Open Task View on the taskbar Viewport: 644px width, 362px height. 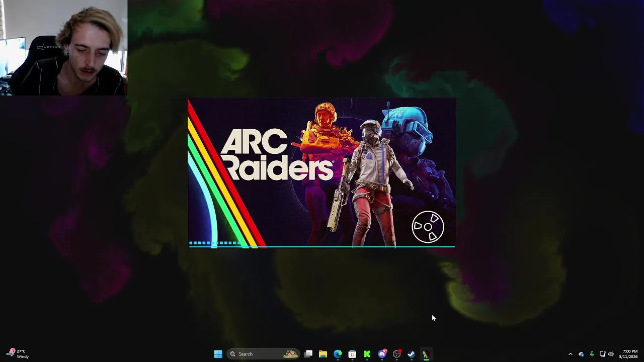(x=308, y=354)
